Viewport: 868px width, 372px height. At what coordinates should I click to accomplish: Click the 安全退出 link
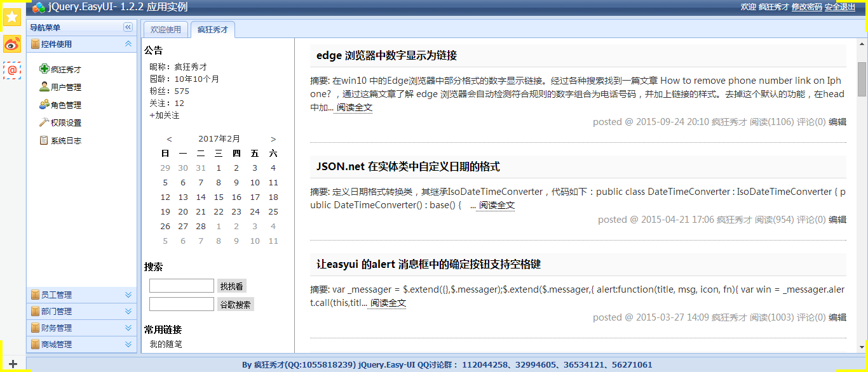[839, 7]
